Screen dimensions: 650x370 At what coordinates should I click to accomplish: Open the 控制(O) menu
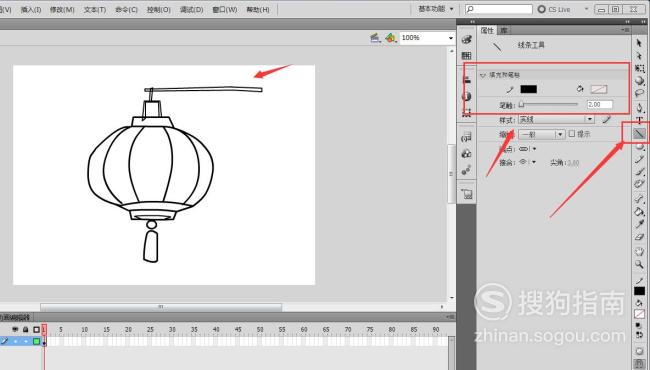159,9
